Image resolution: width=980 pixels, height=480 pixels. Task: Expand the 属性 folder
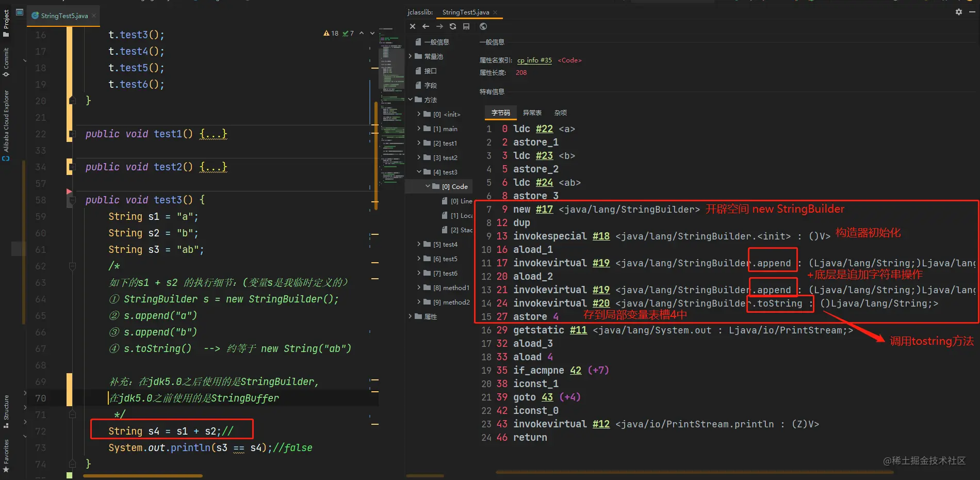(x=411, y=316)
